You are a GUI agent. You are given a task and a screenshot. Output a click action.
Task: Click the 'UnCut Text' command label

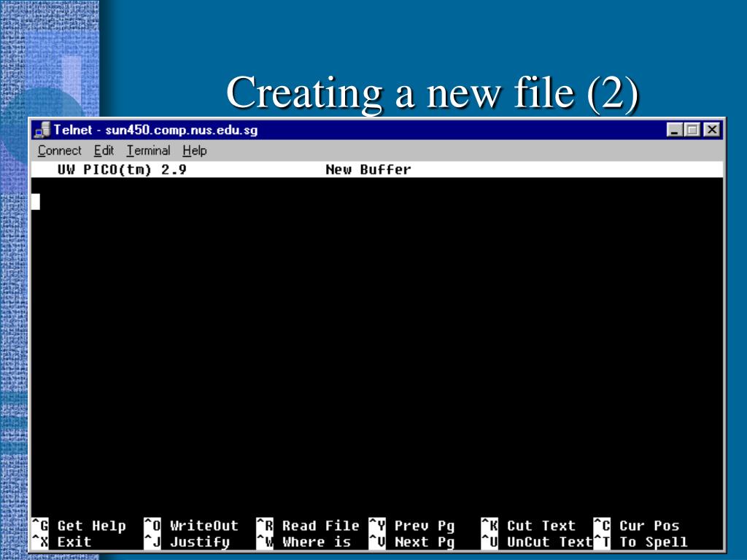(550, 542)
